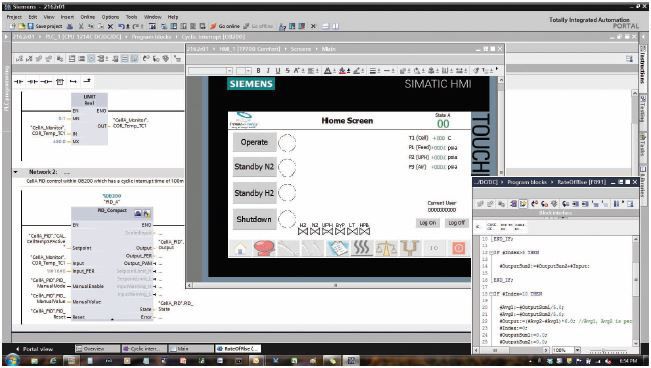Click the Save project toolbar icon
The height and width of the screenshot is (368, 651).
tap(31, 26)
